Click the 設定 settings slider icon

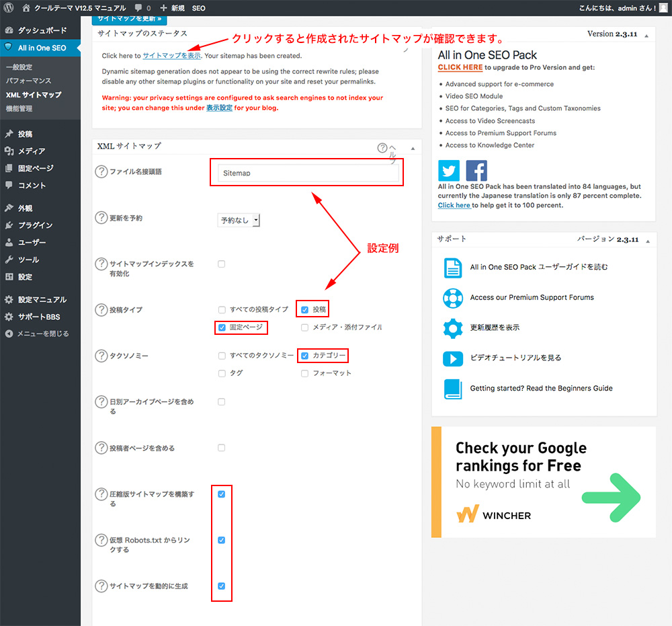coord(9,276)
